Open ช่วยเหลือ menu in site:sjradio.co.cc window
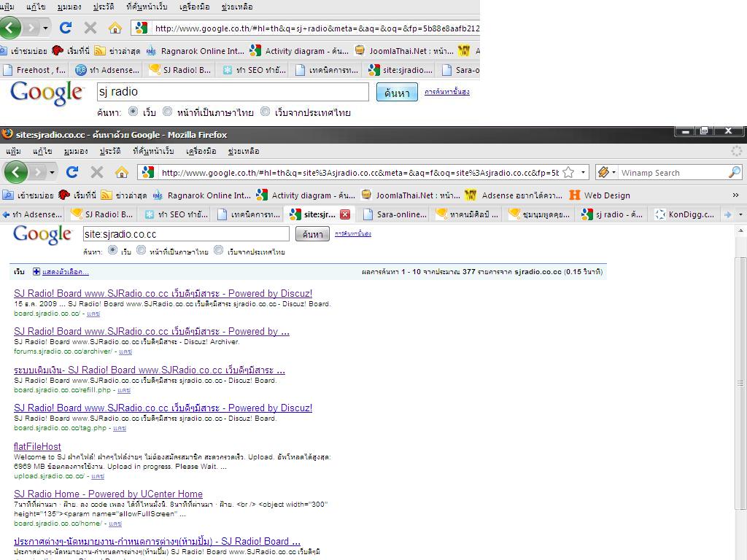 (244, 151)
